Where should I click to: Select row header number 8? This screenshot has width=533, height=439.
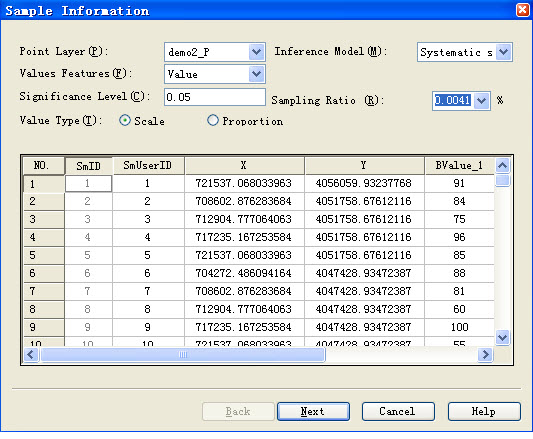coord(44,309)
